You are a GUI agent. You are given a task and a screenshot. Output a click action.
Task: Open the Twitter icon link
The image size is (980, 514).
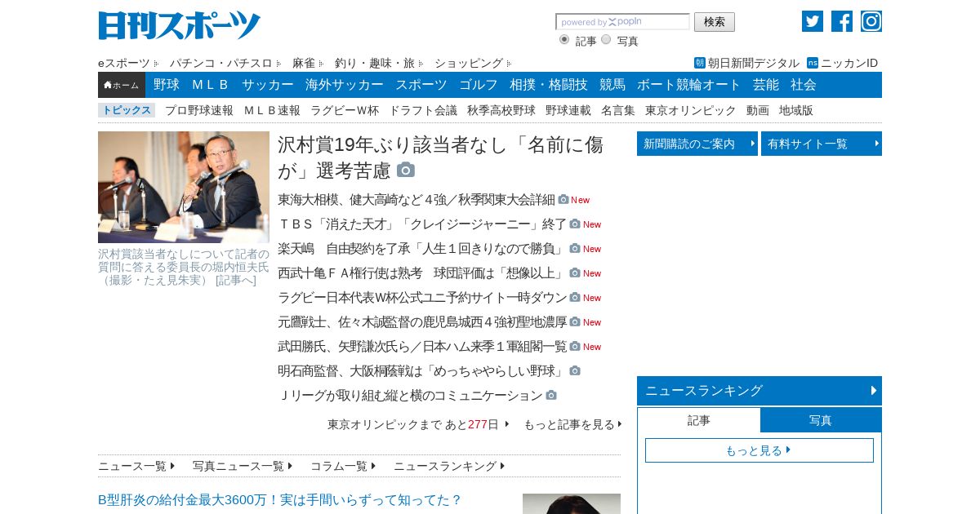click(x=812, y=21)
